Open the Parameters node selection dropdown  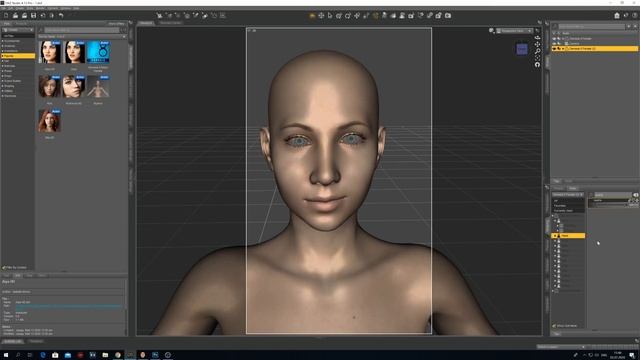(568, 195)
